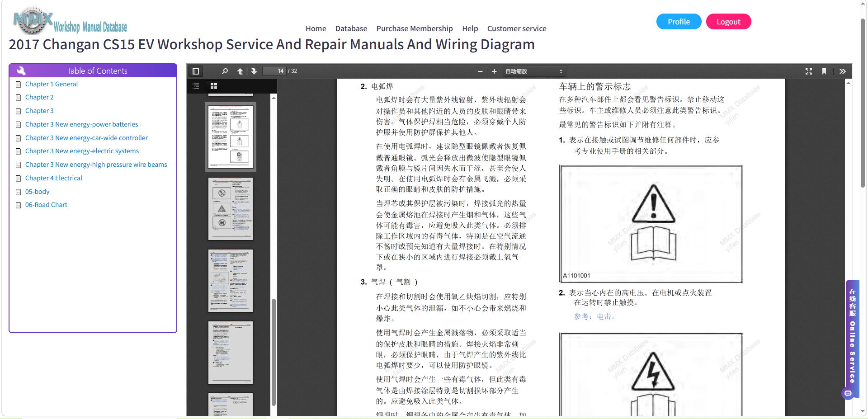Click the document icon beside 05-body
Image resolution: width=868 pixels, height=419 pixels.
[19, 192]
